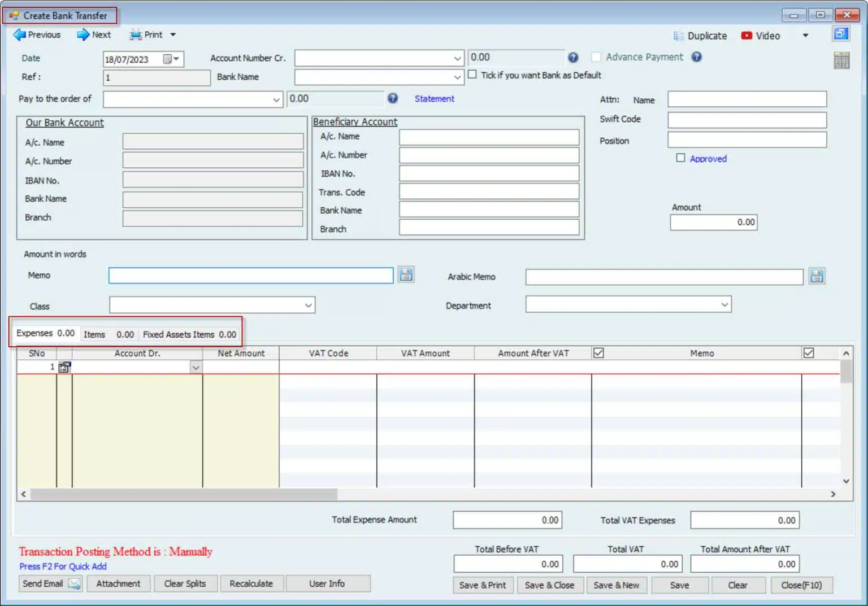Open the Pay to the order of dropdown
868x606 pixels.
pos(276,99)
